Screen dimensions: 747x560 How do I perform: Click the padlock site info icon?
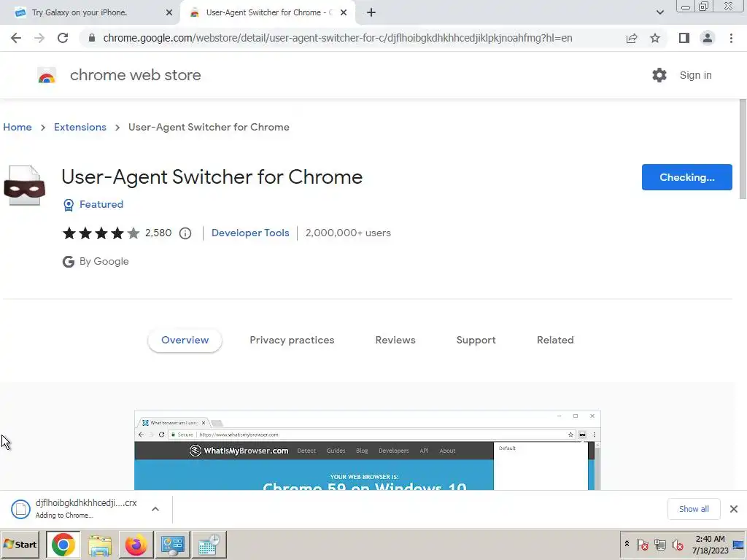(92, 38)
